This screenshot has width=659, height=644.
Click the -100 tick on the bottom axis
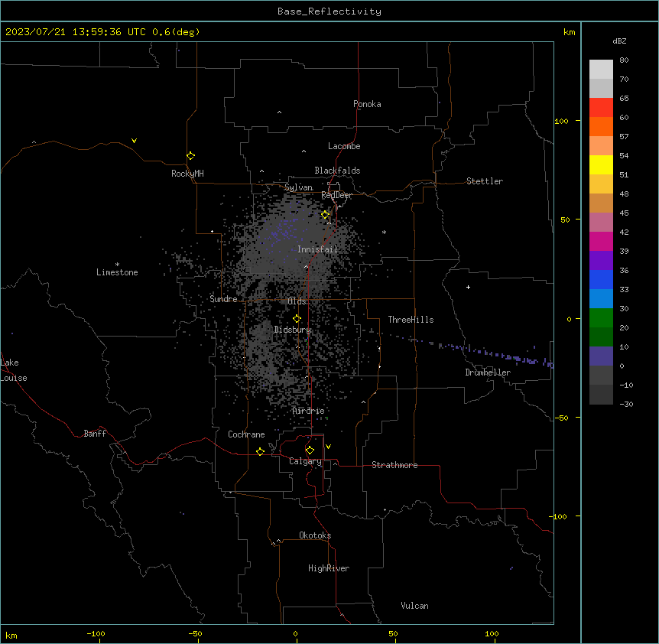tap(96, 633)
